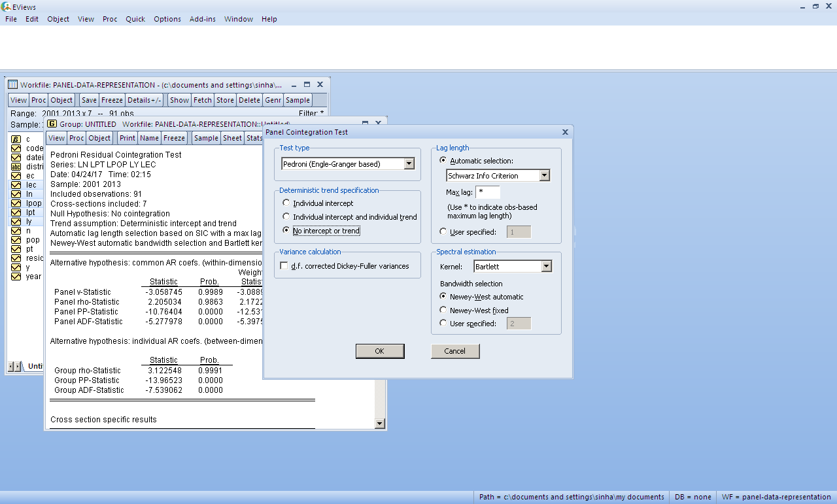
Task: Select the code series icon in workfile
Action: point(16,148)
